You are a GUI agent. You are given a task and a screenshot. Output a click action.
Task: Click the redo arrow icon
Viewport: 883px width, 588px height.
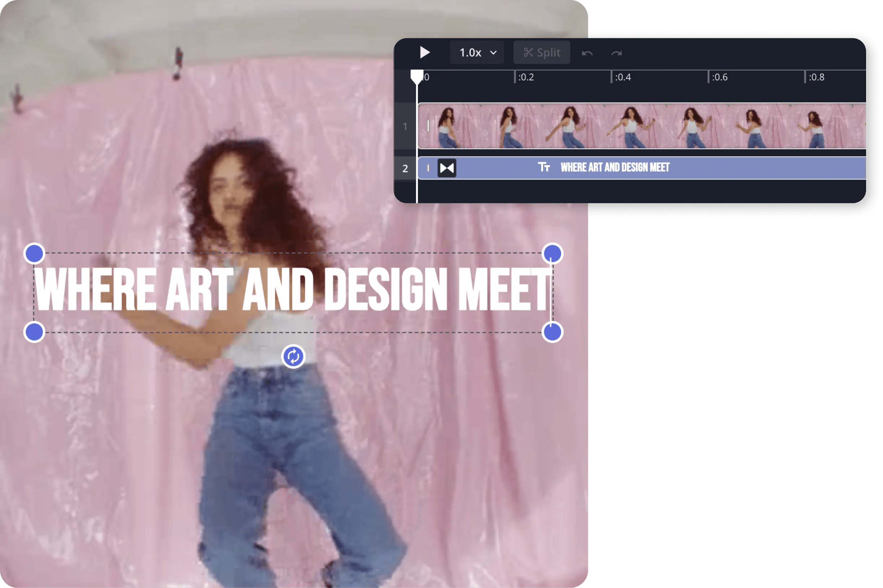tap(616, 53)
